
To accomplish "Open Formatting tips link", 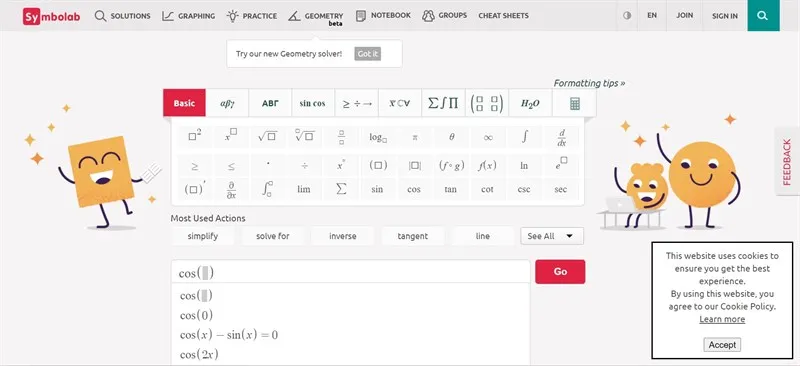I will click(x=589, y=83).
